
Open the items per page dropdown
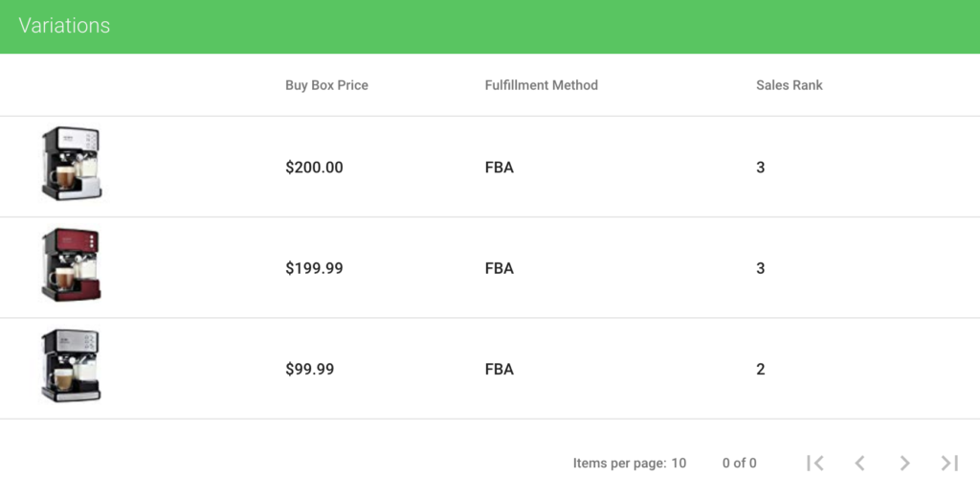tap(678, 464)
